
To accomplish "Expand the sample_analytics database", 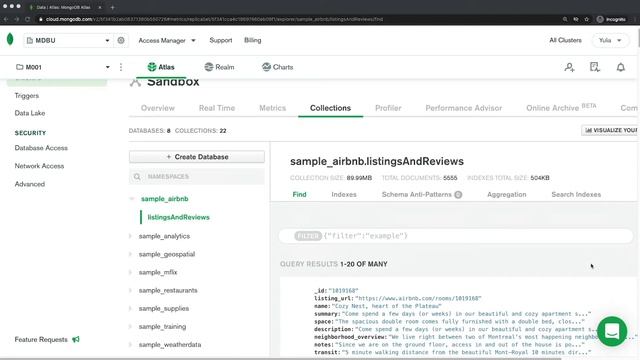I will point(130,236).
